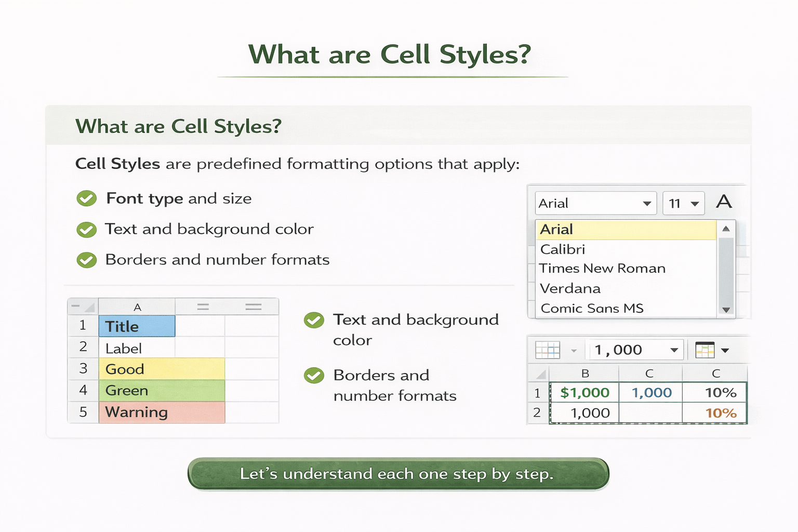Screen dimensions: 798x532
Task: Pick Comic Sans MS font
Action: pyautogui.click(x=626, y=308)
